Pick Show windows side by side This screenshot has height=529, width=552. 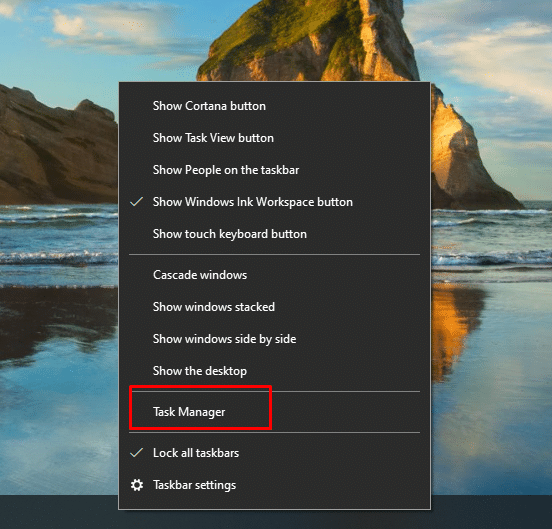[274, 339]
